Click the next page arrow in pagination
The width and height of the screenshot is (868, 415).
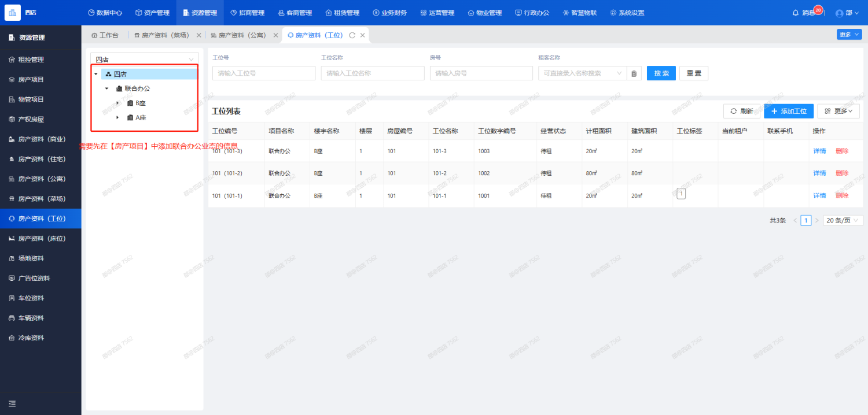click(817, 220)
